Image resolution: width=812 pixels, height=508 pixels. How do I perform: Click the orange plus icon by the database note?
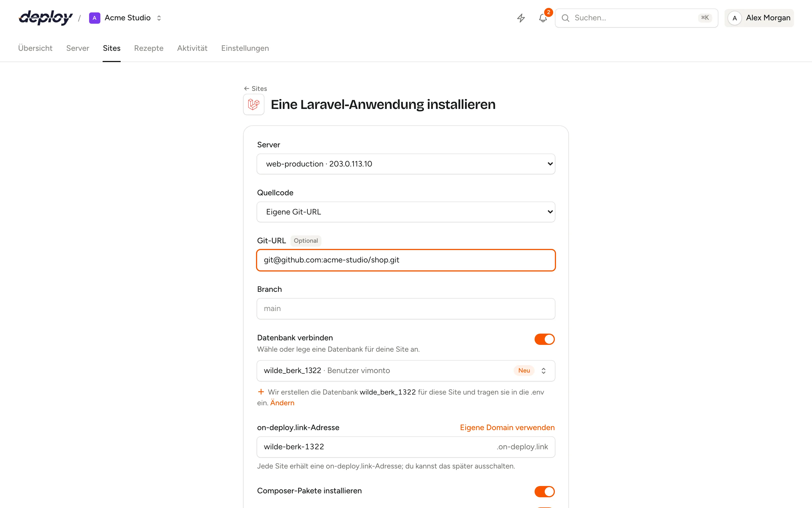point(261,392)
